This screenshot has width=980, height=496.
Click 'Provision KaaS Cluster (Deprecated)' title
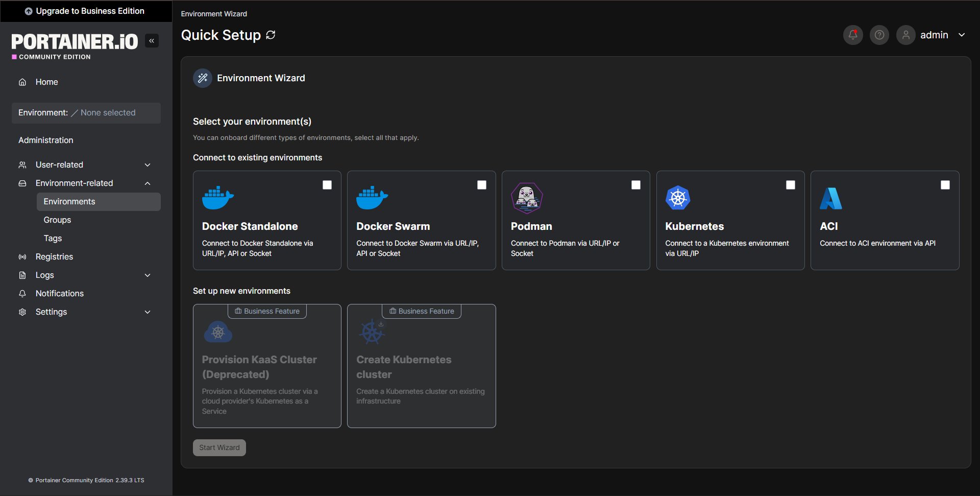pyautogui.click(x=259, y=367)
